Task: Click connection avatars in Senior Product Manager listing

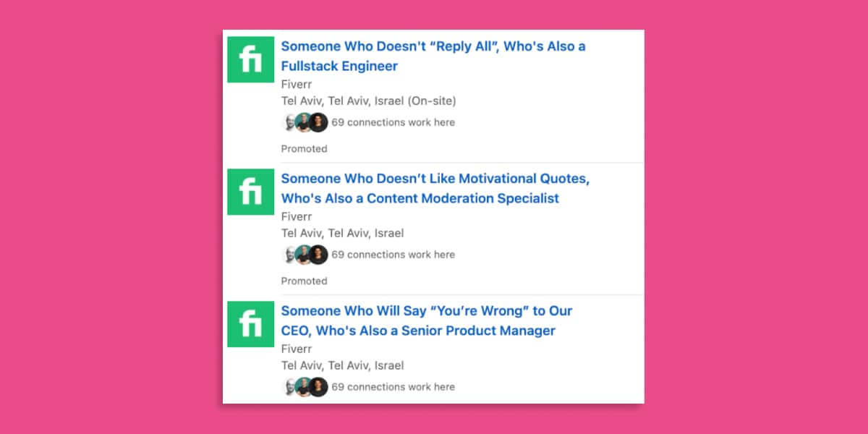Action: 305,387
